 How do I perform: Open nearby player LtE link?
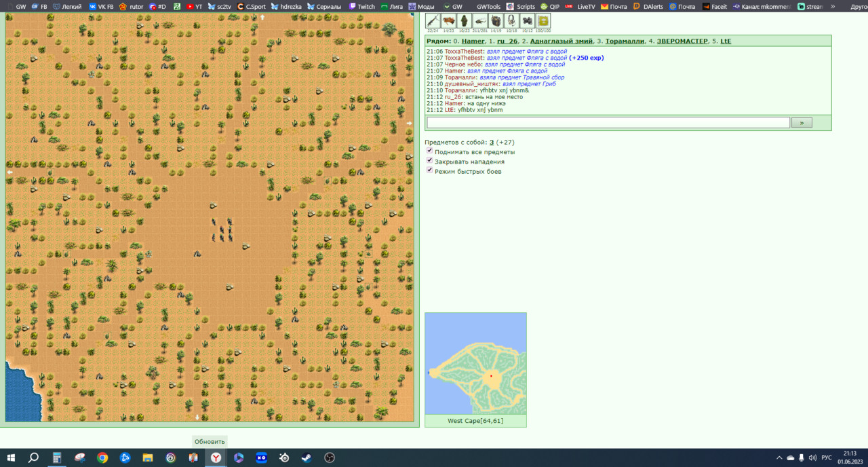(x=726, y=41)
